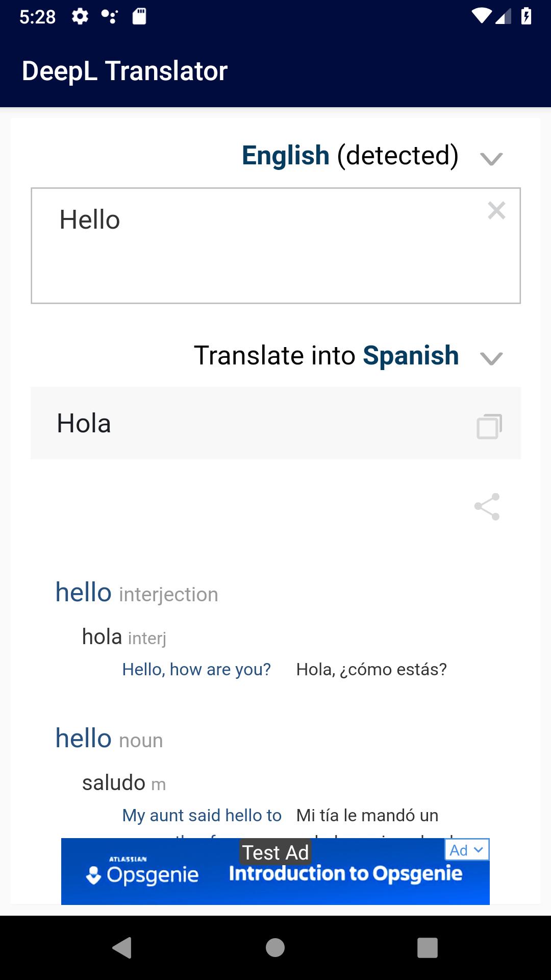
Task: Copy the Hola translation
Action: (x=489, y=426)
